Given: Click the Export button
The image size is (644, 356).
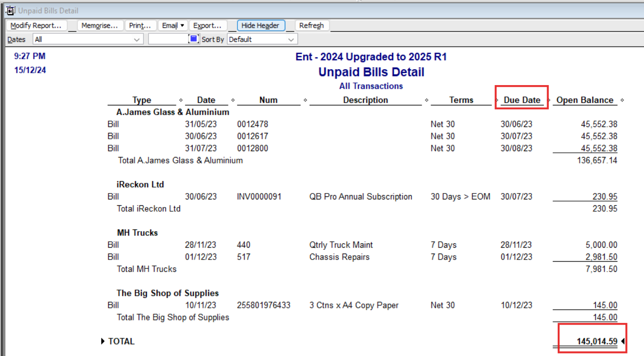Looking at the screenshot, I should (207, 25).
